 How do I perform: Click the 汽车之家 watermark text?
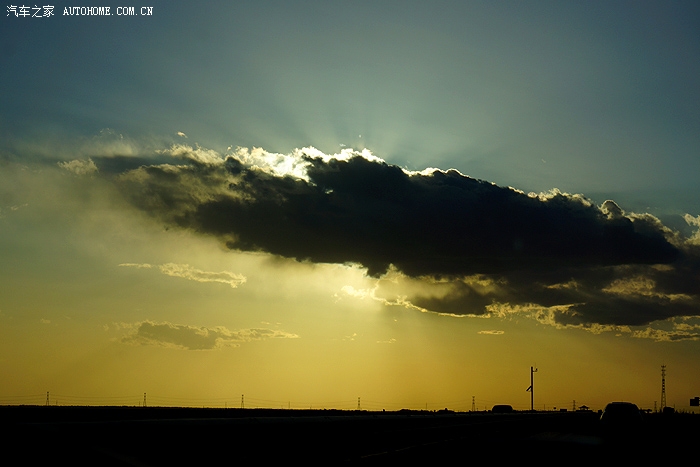pos(30,11)
